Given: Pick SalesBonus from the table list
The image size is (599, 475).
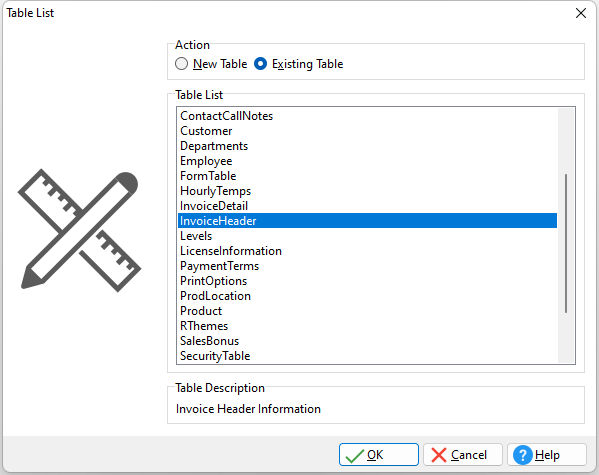Looking at the screenshot, I should [367, 341].
